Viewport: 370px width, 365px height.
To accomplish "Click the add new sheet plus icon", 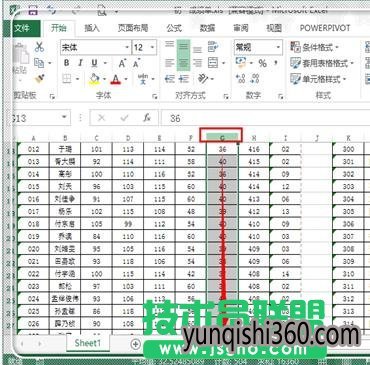I will click(x=135, y=344).
